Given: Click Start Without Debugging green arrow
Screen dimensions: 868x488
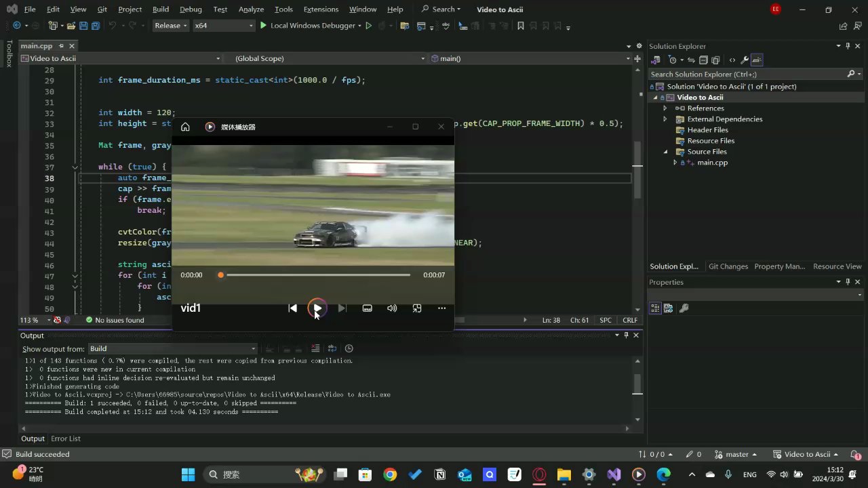Looking at the screenshot, I should click(369, 26).
